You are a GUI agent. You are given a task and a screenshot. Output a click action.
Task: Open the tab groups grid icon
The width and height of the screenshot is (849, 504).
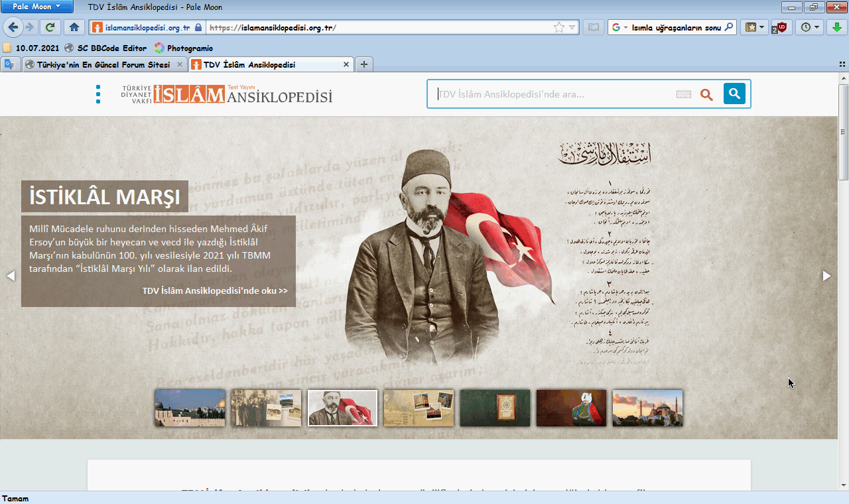[x=842, y=65]
